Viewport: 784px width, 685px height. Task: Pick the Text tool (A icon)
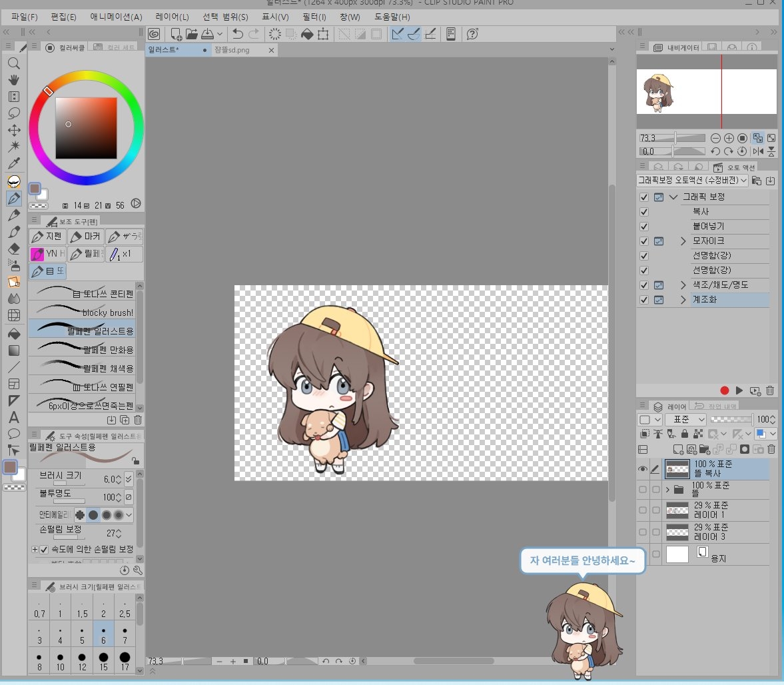point(14,418)
